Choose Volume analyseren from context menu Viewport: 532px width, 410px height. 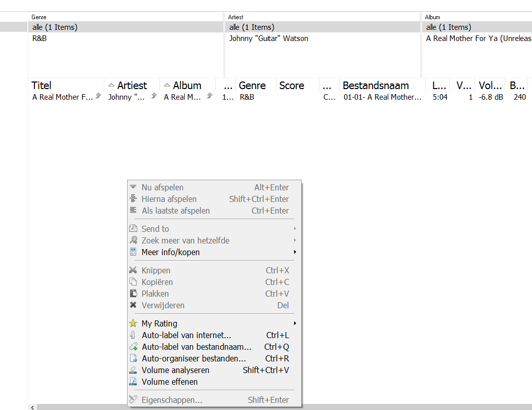pos(175,370)
